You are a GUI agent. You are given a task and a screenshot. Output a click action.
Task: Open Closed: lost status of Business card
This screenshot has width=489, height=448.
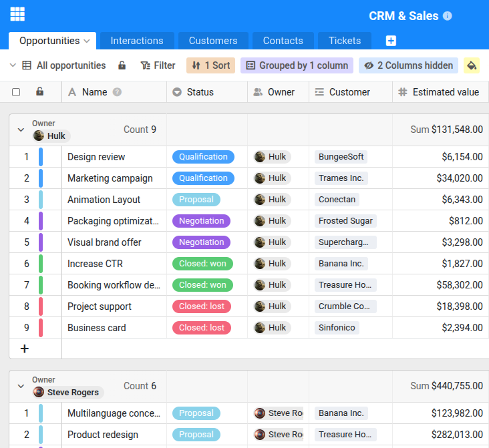click(x=202, y=328)
